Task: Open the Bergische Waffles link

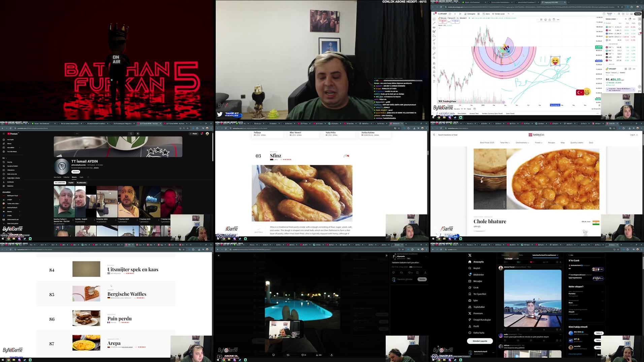Action: point(127,294)
